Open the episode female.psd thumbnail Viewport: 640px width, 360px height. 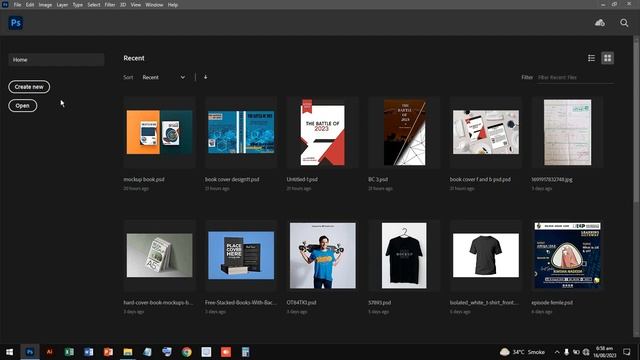567,256
